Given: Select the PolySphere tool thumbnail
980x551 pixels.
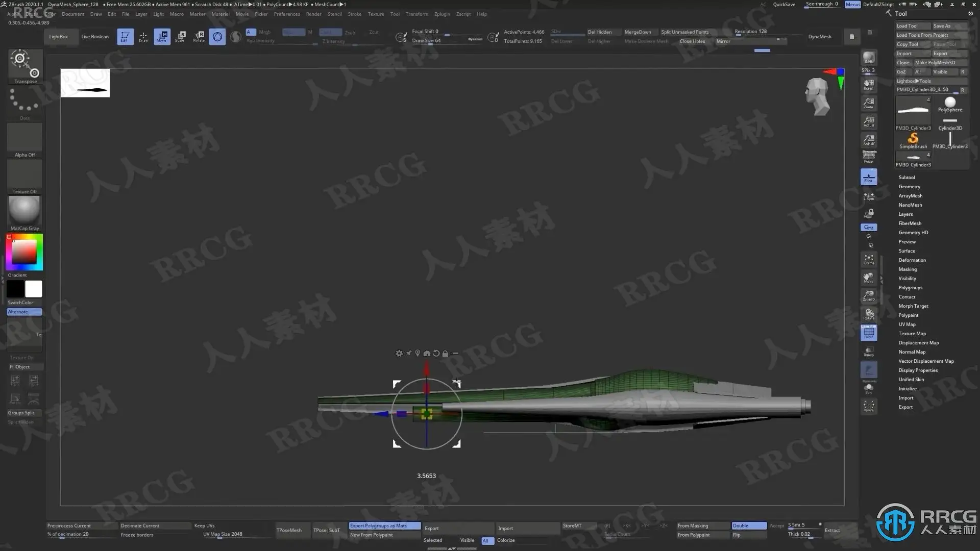Looking at the screenshot, I should click(x=950, y=105).
